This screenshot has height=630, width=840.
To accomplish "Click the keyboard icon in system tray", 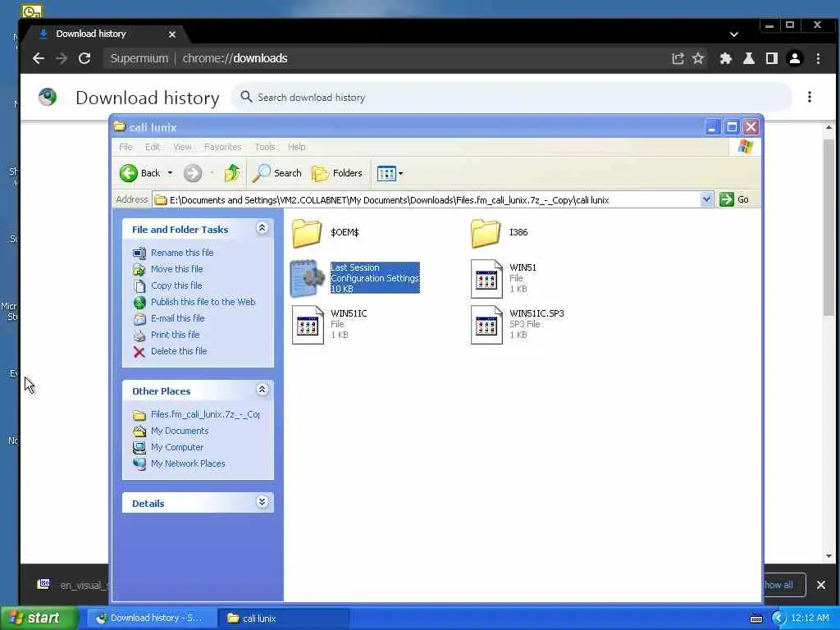I will pyautogui.click(x=756, y=619).
